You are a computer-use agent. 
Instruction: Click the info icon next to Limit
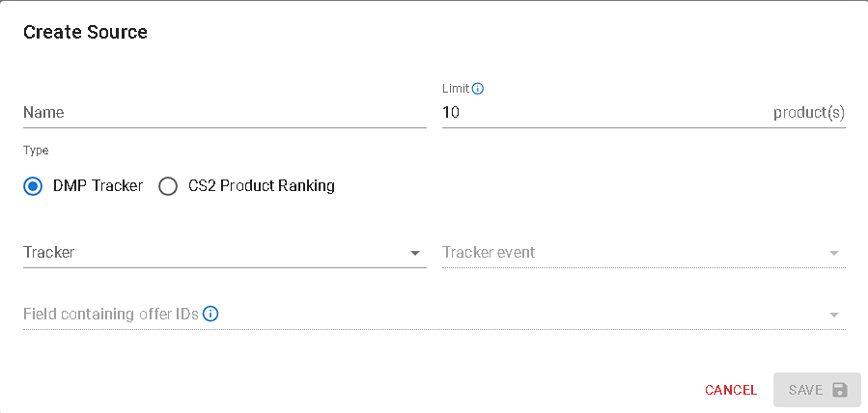(478, 89)
